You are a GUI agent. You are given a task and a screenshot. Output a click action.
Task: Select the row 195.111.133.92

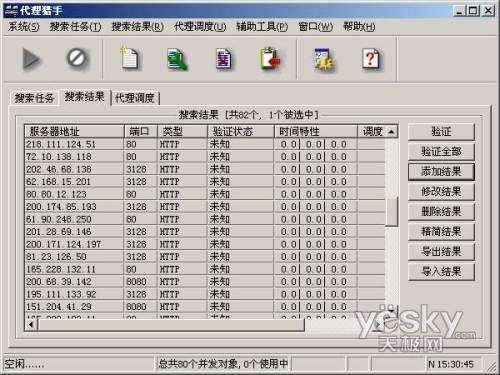point(205,294)
